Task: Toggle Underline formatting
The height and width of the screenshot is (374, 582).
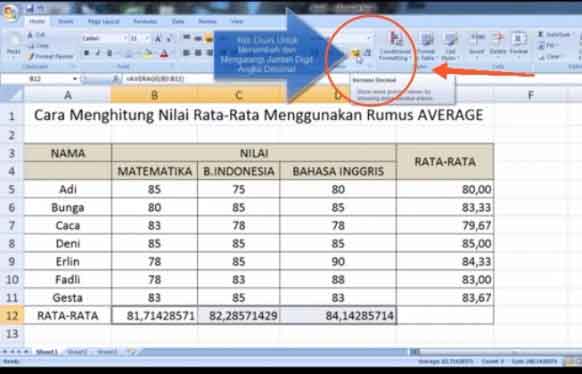Action: coord(109,53)
